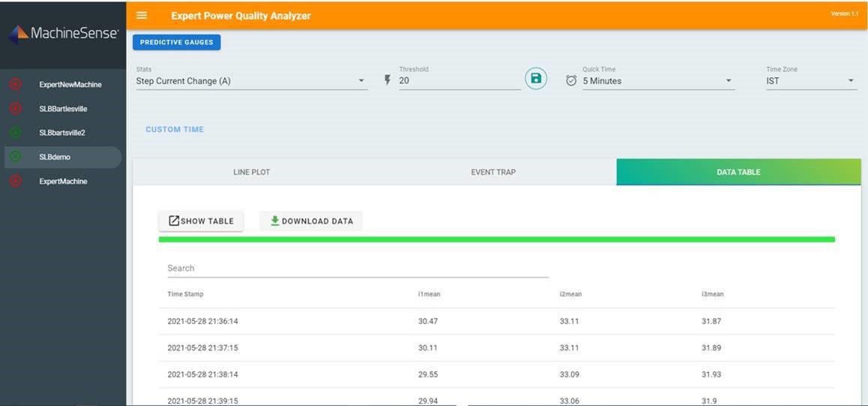Open the Quick Time dropdown showing 5 Minutes
Viewport: 868px width, 406px height.
tap(658, 81)
